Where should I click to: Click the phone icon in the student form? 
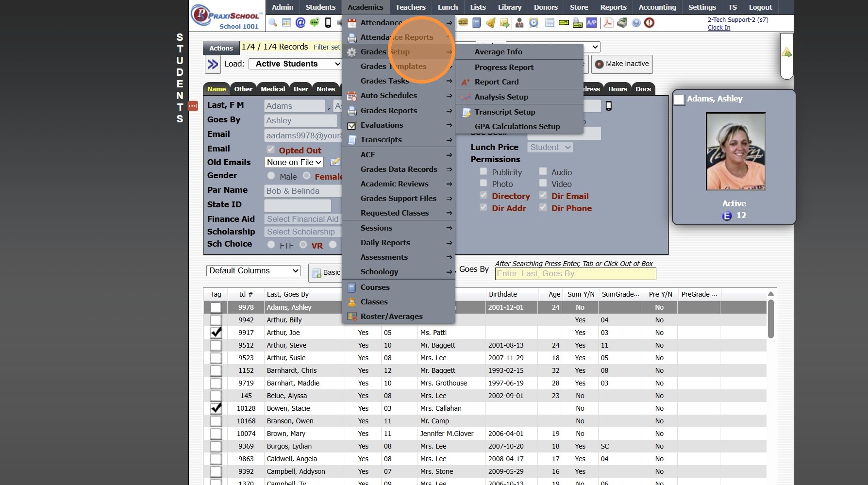pyautogui.click(x=609, y=106)
